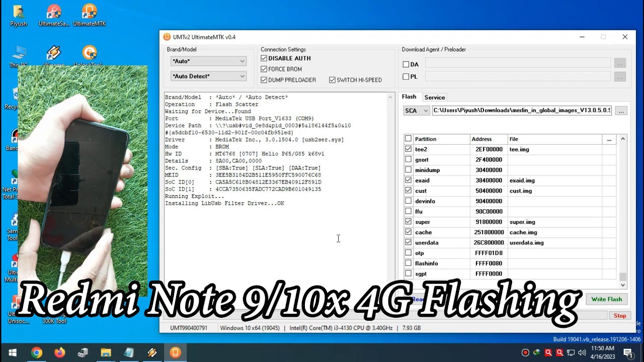Toggle the FORCE BROM checkbox
This screenshot has height=362, width=644.
pos(264,69)
